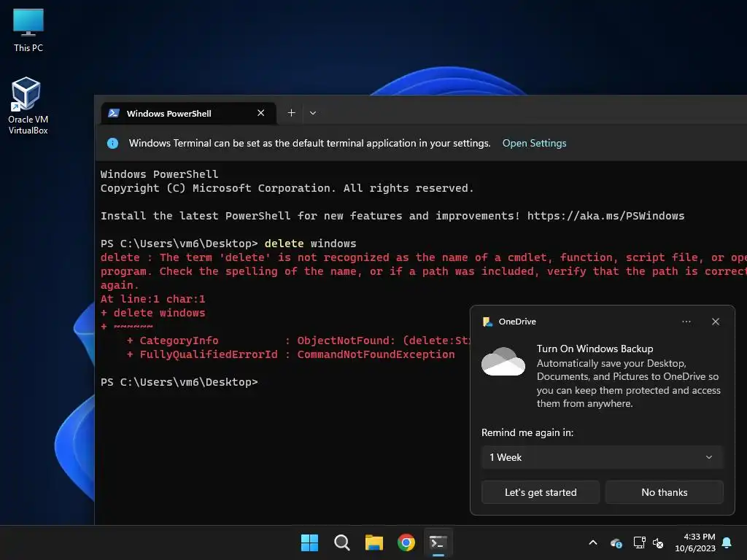Click the 'At line:1 char:1' error text
Screen dimensions: 747x560
pos(152,299)
